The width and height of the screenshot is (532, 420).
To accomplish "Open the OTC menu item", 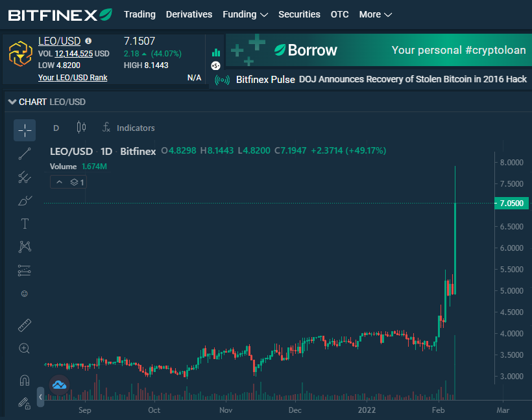I will [339, 14].
